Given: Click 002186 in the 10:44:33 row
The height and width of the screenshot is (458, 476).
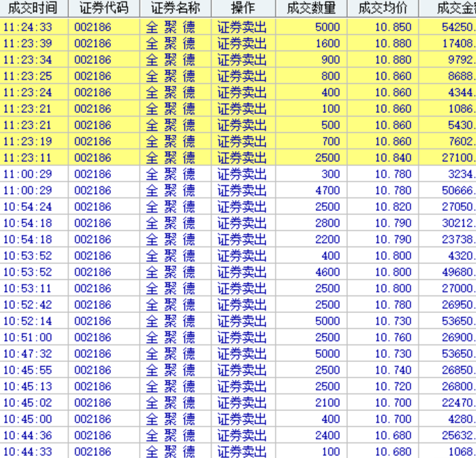Looking at the screenshot, I should coord(93,452).
